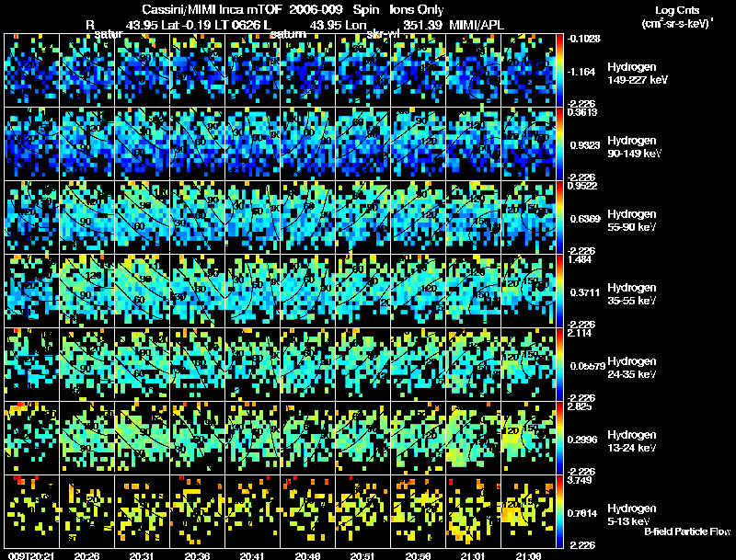Click the 'Log Cnts' colorbar heading

(677, 10)
